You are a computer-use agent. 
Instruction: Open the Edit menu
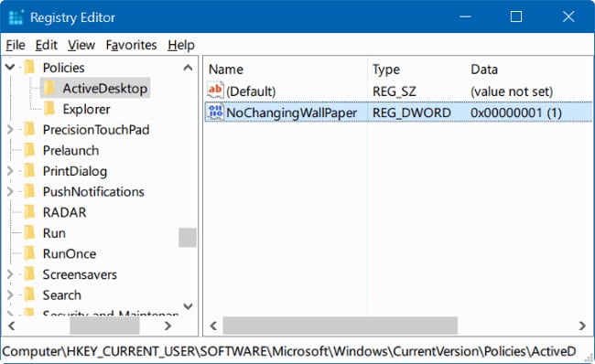pyautogui.click(x=47, y=45)
